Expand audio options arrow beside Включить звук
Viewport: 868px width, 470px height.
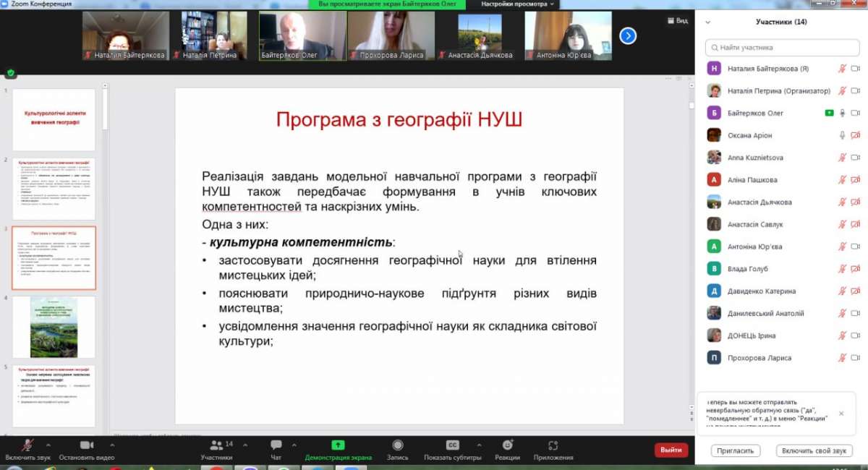48,445
